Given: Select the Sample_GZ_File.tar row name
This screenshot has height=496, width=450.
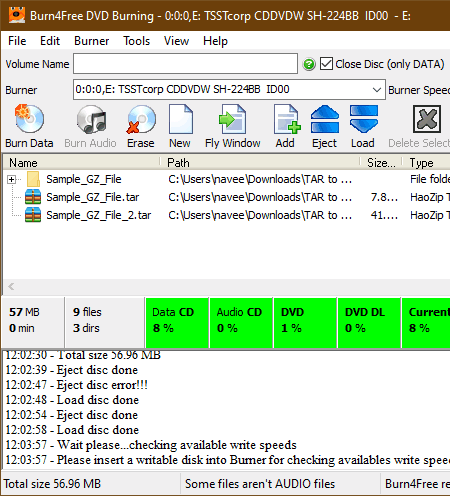Looking at the screenshot, I should click(93, 197).
